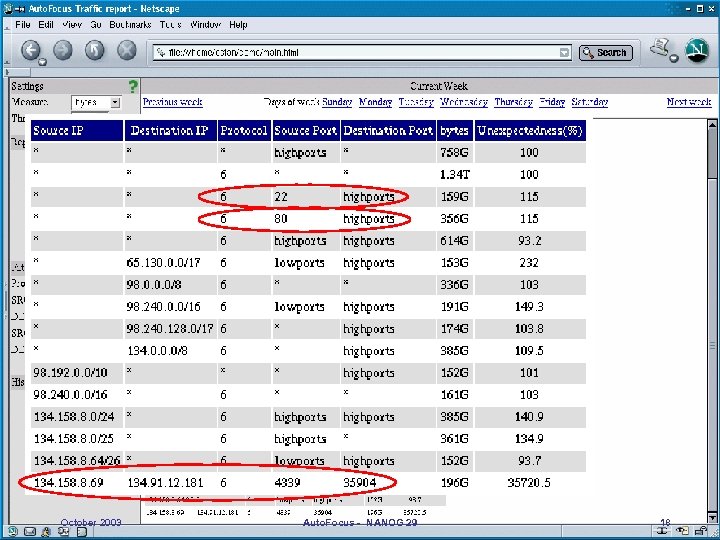Select source port cell 4339
The image size is (720, 540).
pyautogui.click(x=287, y=483)
